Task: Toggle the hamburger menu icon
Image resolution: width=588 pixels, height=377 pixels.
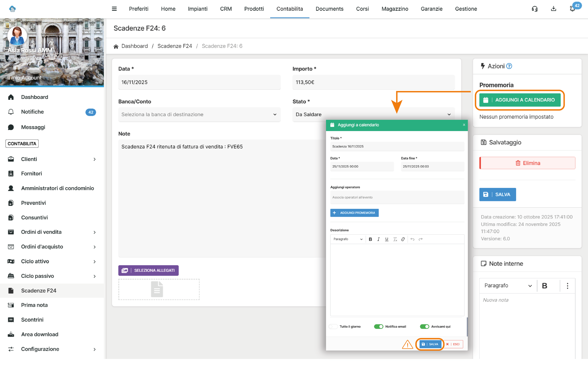Action: [x=114, y=9]
